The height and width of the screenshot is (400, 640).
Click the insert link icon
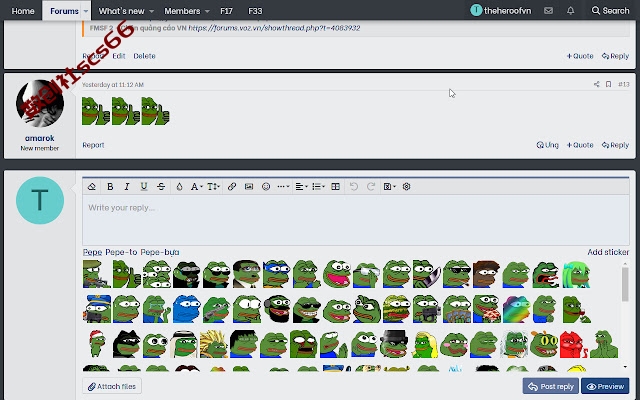(231, 187)
